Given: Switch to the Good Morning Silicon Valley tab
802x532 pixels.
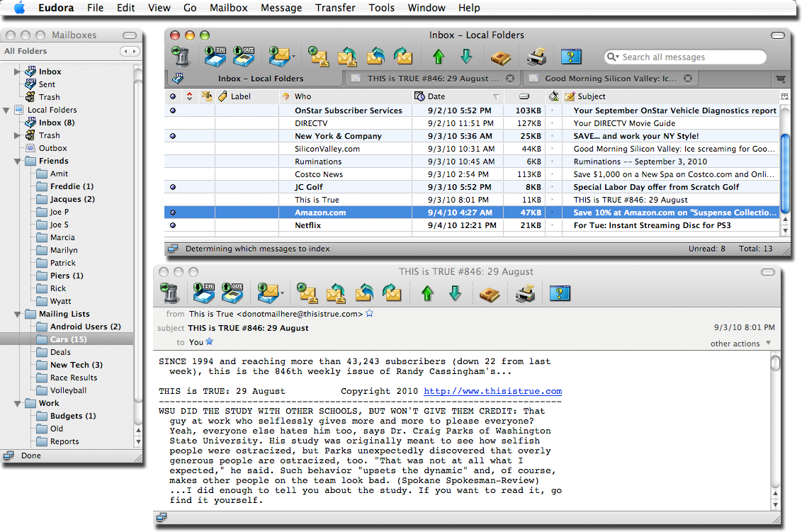Looking at the screenshot, I should [x=610, y=78].
